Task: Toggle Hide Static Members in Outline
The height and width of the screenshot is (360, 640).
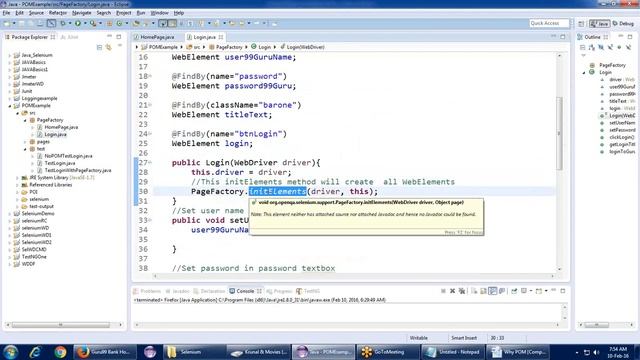Action: (x=611, y=47)
